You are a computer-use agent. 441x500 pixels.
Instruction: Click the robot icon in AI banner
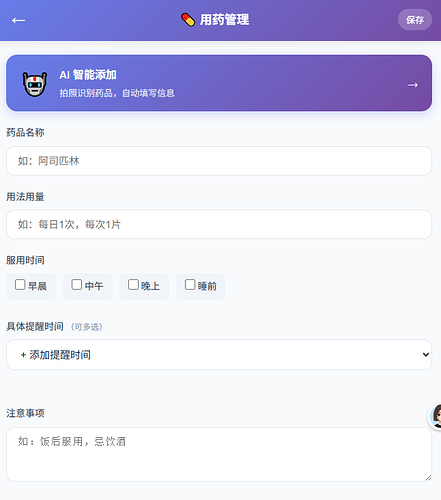click(x=35, y=84)
